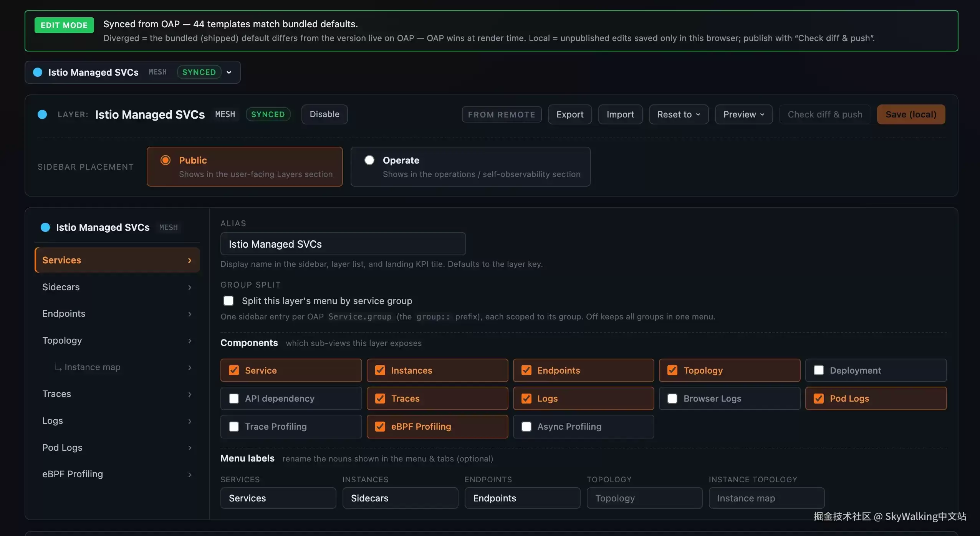Select Services in the sidebar menu
This screenshot has height=536, width=980.
pos(117,260)
